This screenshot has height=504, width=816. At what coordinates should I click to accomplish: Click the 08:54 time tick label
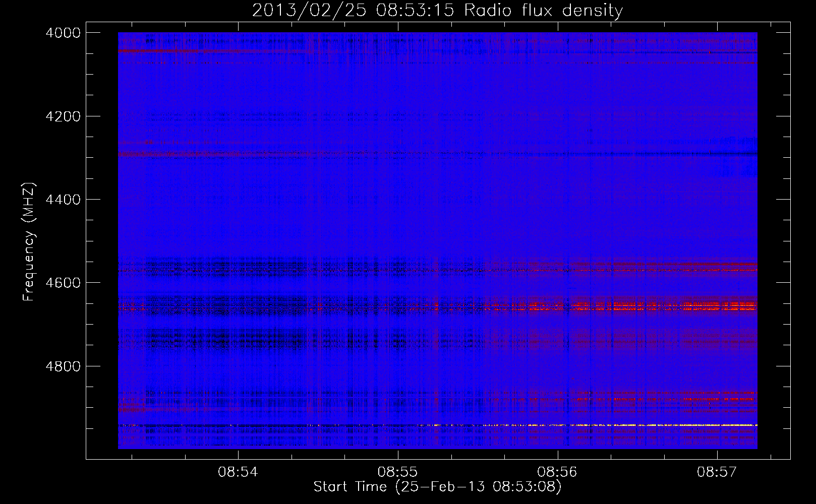(238, 472)
